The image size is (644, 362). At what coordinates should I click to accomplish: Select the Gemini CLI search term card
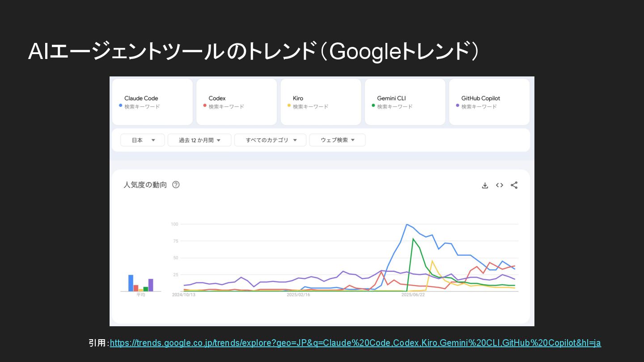click(x=405, y=102)
